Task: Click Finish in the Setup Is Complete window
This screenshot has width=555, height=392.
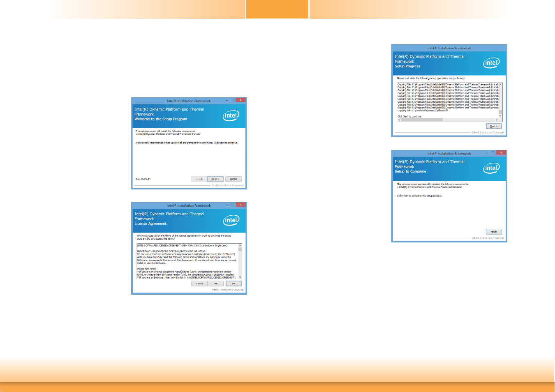Action: pyautogui.click(x=494, y=232)
